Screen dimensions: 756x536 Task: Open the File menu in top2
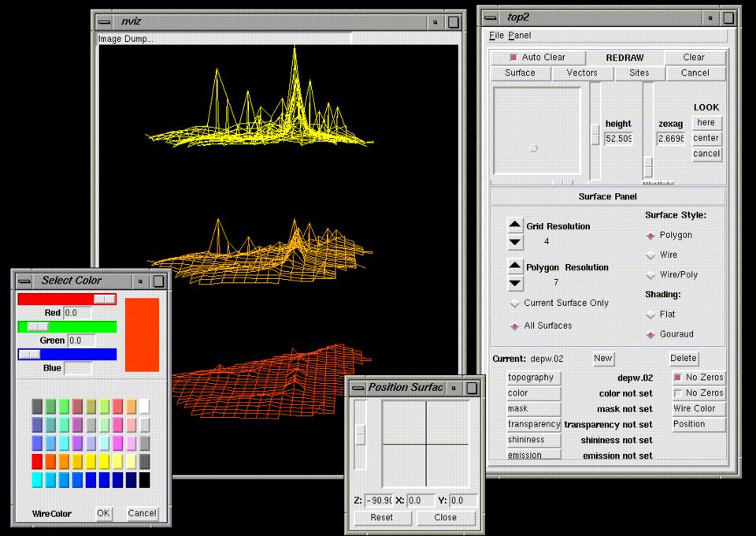point(496,35)
